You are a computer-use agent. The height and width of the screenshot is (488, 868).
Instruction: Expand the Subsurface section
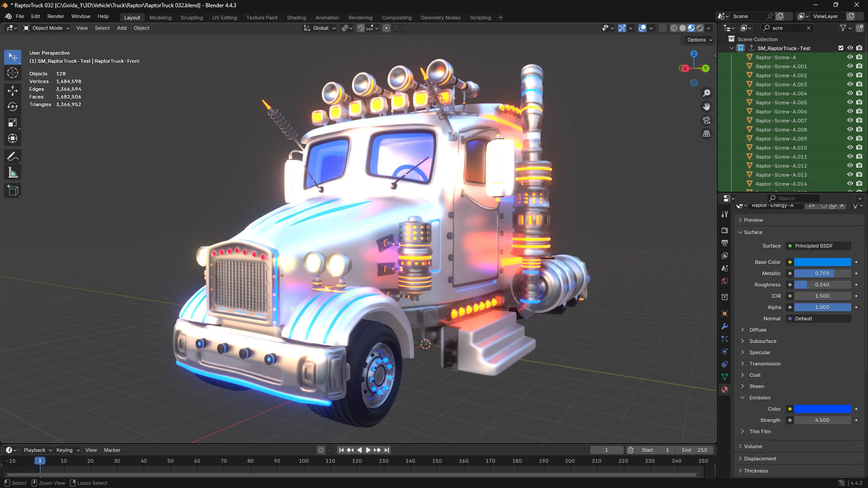coord(743,341)
